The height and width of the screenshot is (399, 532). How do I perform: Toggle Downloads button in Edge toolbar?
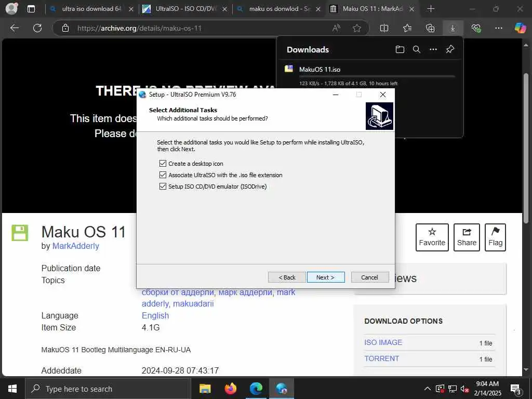[x=453, y=28]
